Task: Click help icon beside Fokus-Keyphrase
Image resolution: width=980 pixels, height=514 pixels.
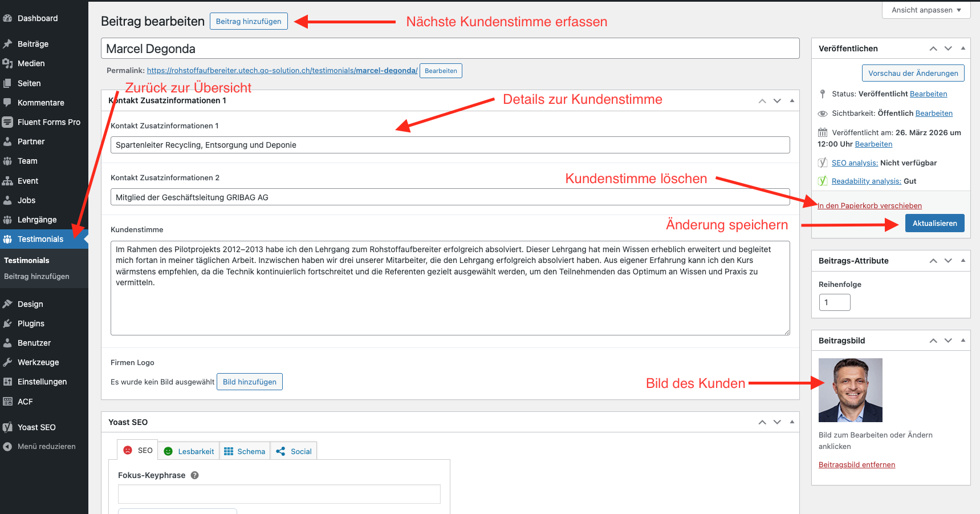Action: pos(194,475)
